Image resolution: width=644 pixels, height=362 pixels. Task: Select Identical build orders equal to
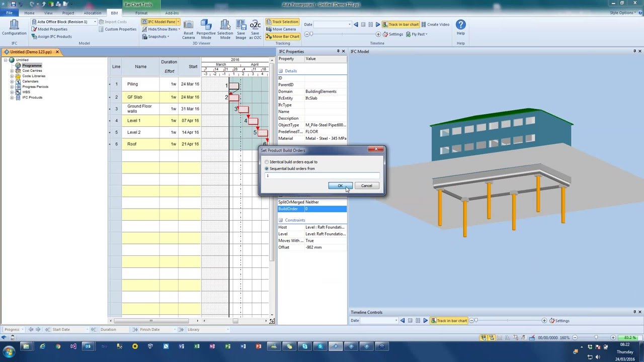pyautogui.click(x=267, y=162)
